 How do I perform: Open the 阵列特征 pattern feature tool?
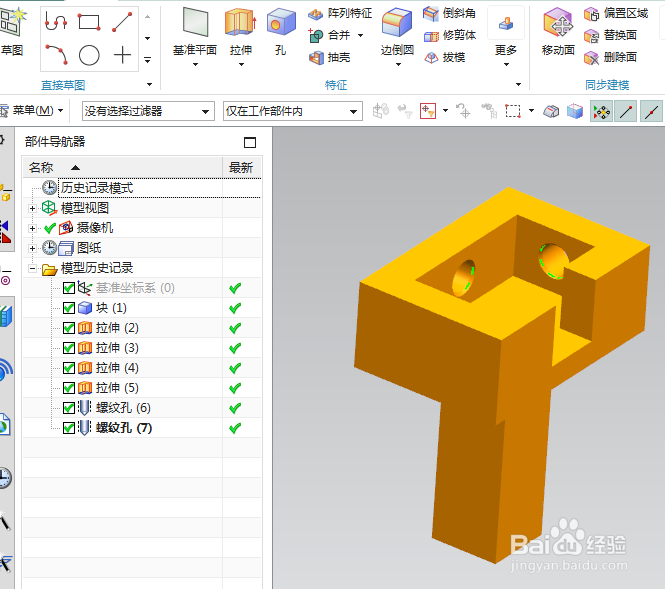(340, 14)
